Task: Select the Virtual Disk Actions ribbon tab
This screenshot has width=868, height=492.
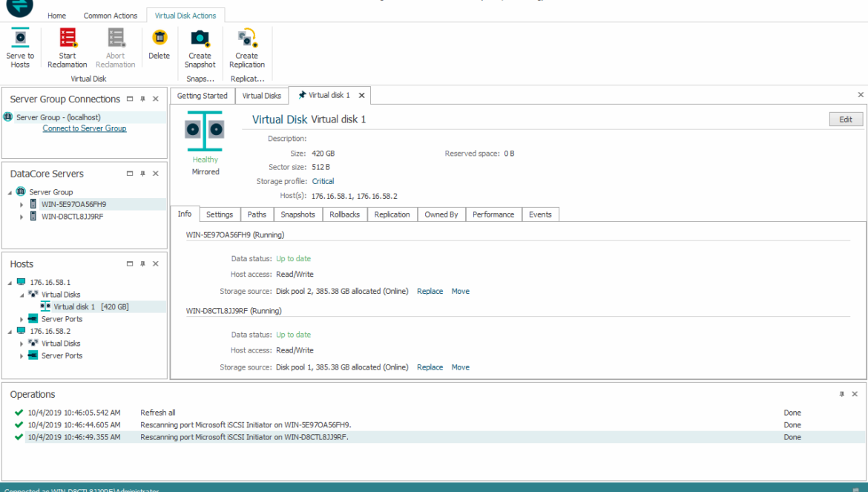Action: click(185, 16)
